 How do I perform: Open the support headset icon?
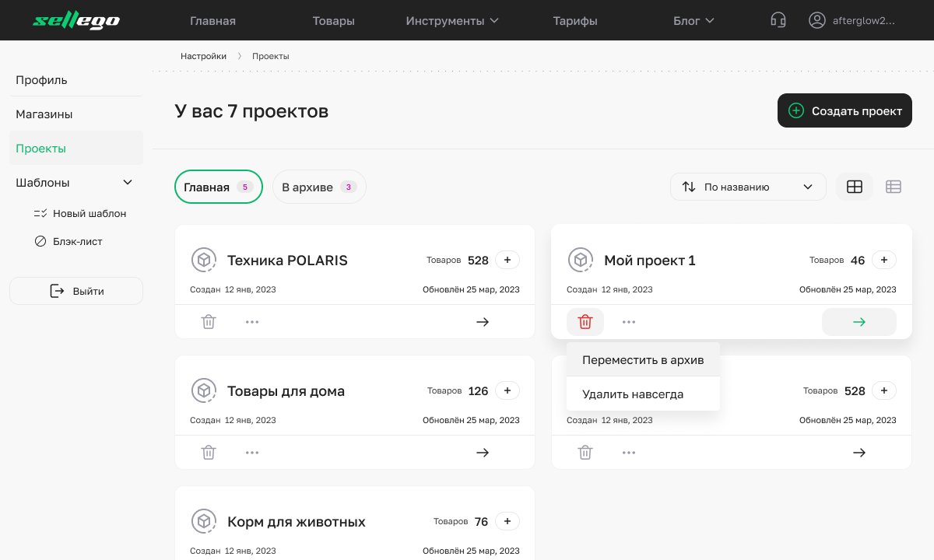point(778,21)
